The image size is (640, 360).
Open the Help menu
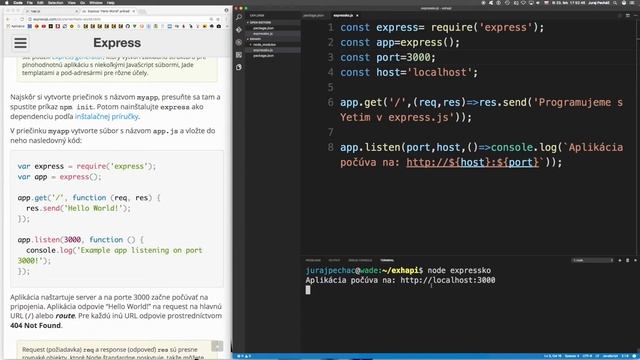[x=111, y=2]
